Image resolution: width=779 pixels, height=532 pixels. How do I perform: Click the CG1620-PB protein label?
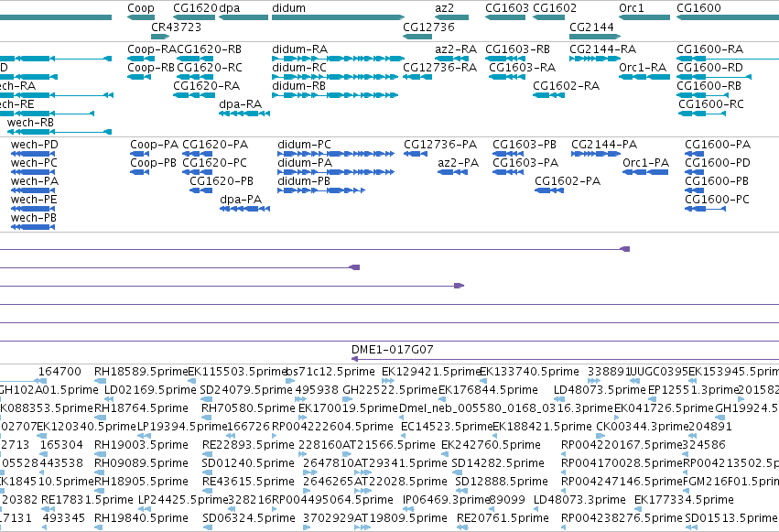[222, 181]
